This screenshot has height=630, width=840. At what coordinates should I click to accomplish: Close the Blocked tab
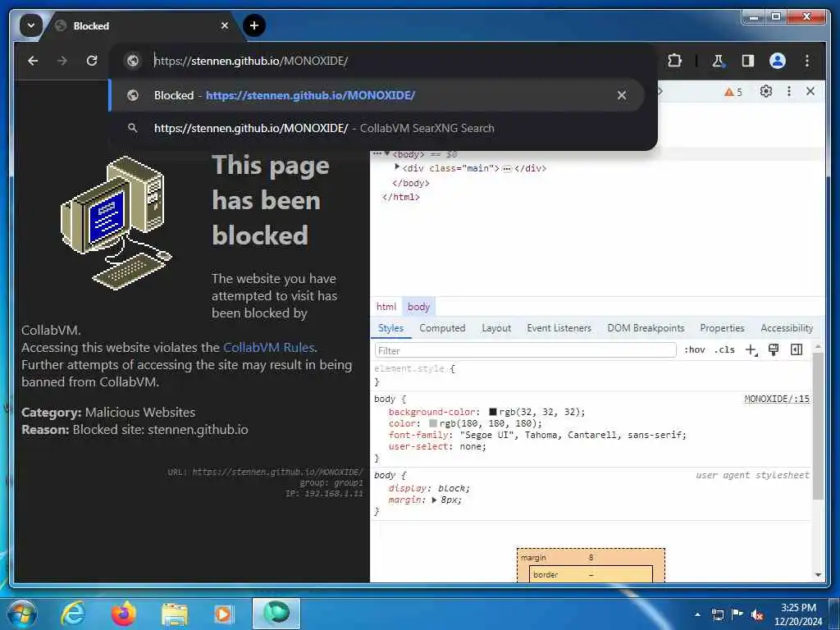click(x=225, y=25)
